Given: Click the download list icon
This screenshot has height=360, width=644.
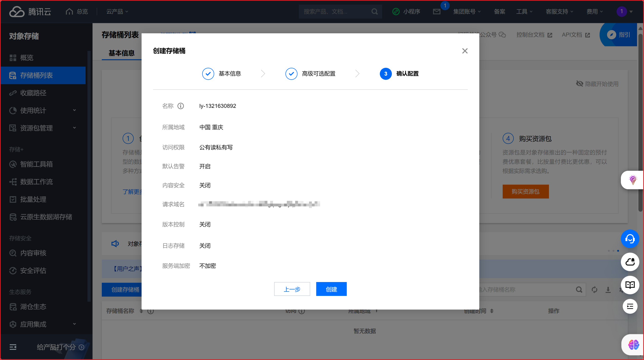Looking at the screenshot, I should point(608,289).
